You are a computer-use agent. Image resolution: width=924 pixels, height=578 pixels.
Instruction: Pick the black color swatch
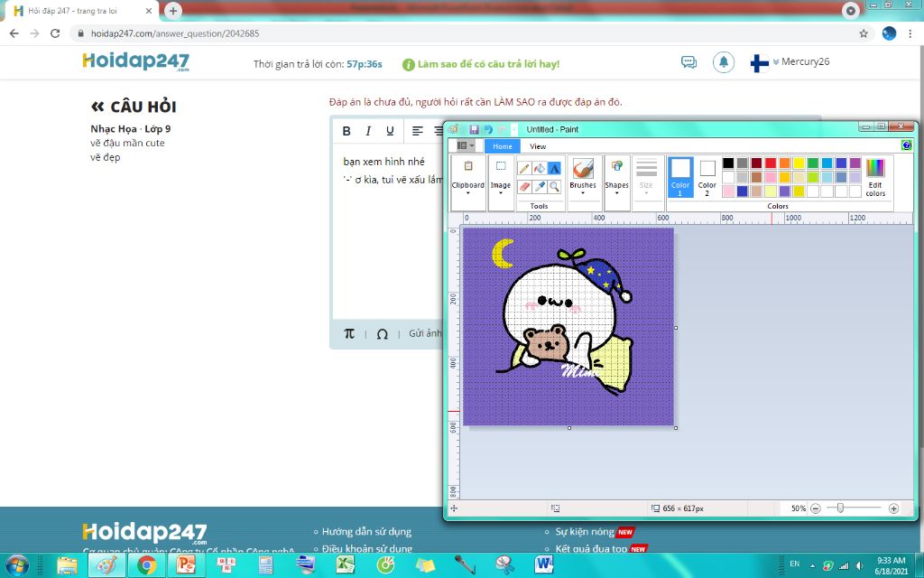point(728,163)
